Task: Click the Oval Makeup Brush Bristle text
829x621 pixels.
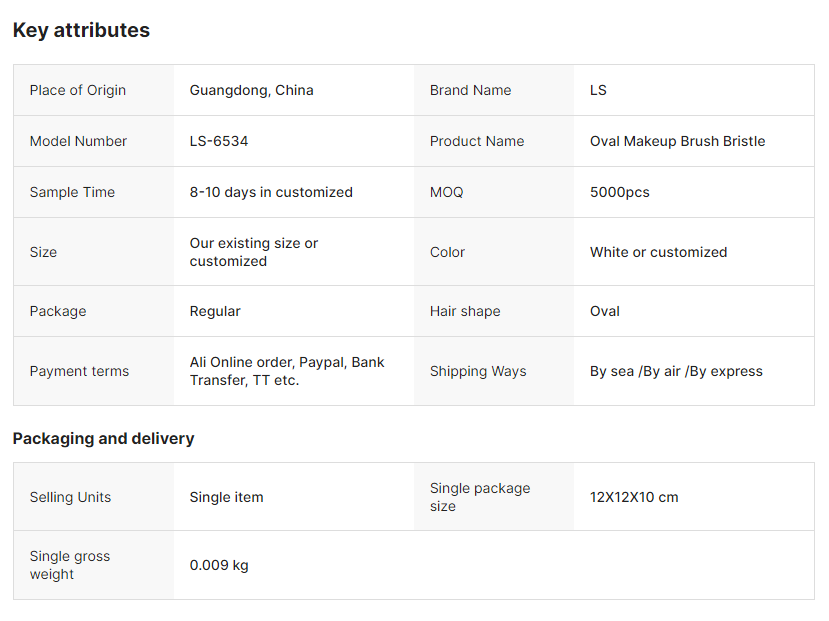Action: coord(677,141)
